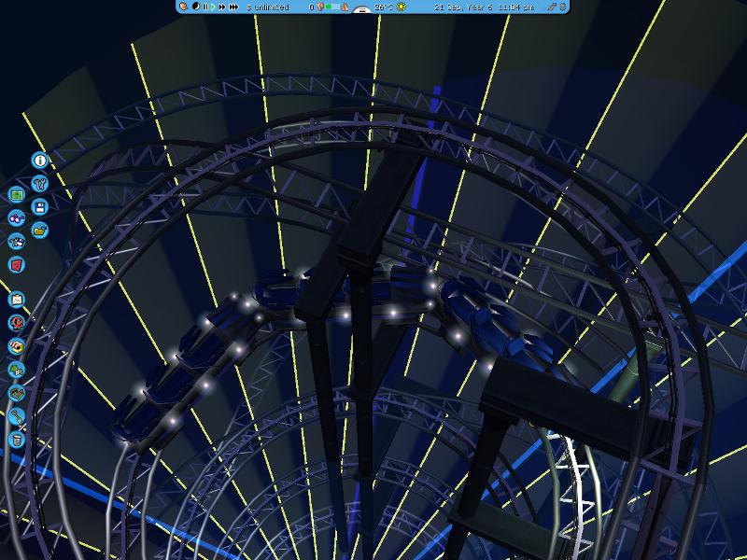Image resolution: width=747 pixels, height=560 pixels.
Task: Open the finances graph panel
Action: click(17, 300)
